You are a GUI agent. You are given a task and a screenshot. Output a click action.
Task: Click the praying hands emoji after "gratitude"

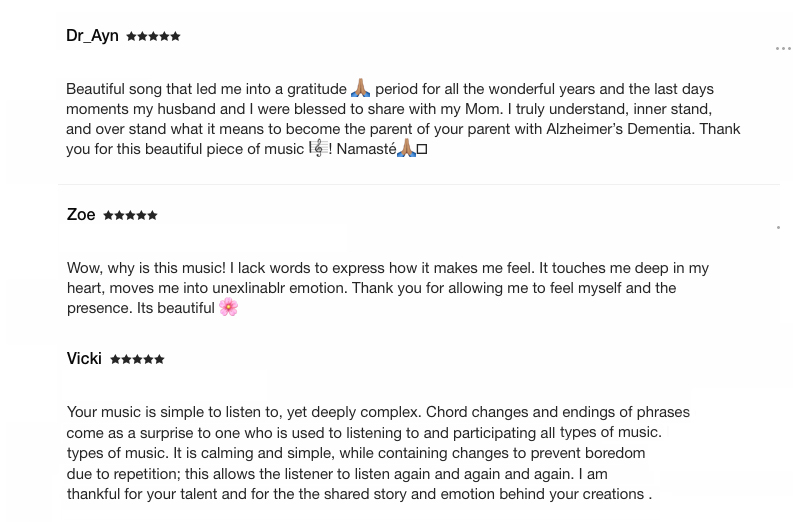coord(361,89)
